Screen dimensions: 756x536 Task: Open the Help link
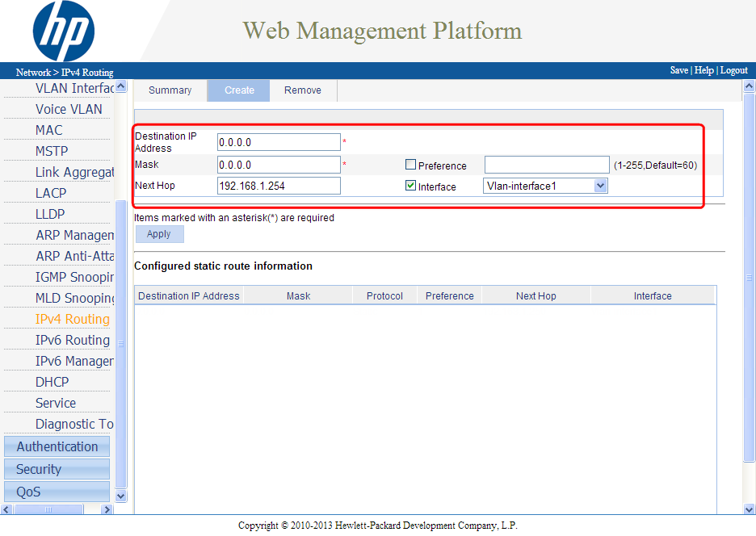coord(704,70)
